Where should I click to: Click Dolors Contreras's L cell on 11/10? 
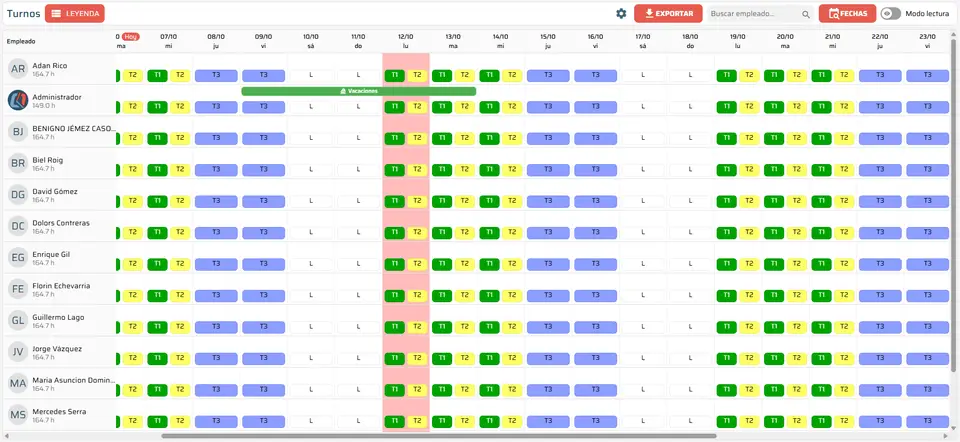(358, 233)
